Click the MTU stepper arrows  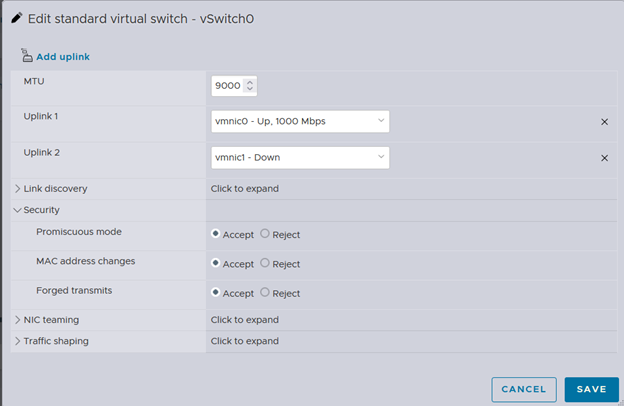(249, 86)
